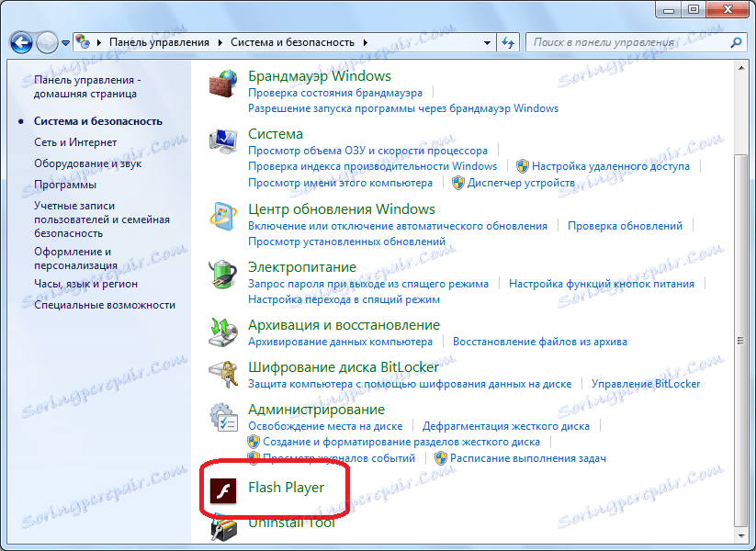Open Управление BitLocker link
The height and width of the screenshot is (551, 756).
[646, 384]
